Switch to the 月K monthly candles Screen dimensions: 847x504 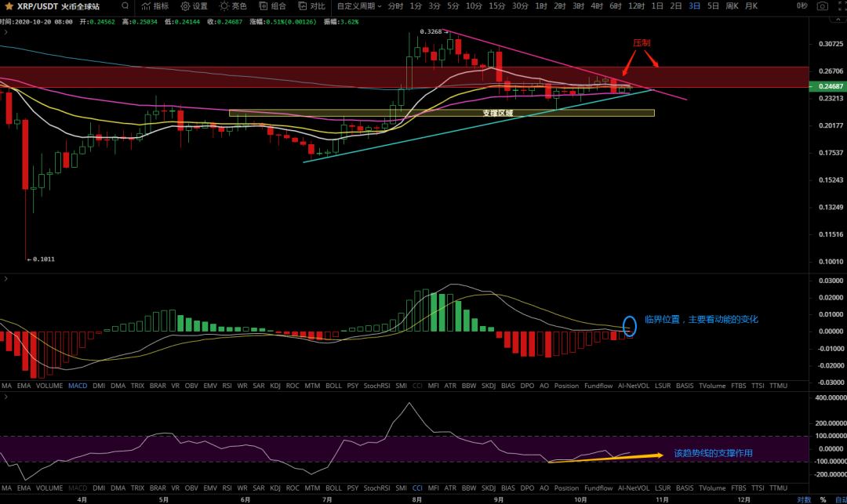point(751,6)
